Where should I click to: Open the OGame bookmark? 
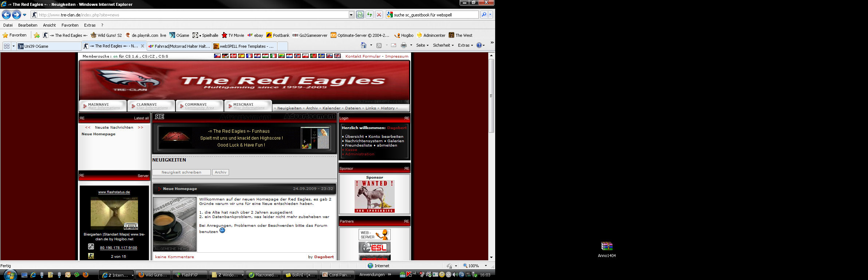(x=179, y=35)
